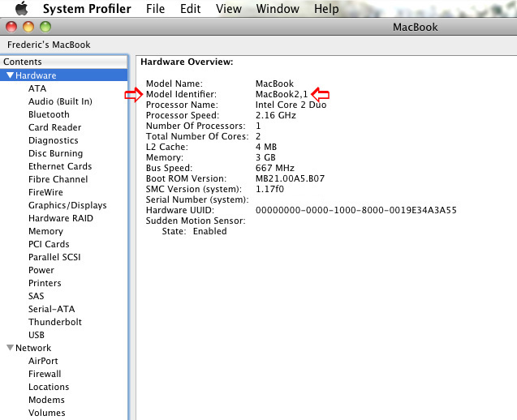Open the Apple menu
The width and height of the screenshot is (517, 420).
[x=21, y=8]
